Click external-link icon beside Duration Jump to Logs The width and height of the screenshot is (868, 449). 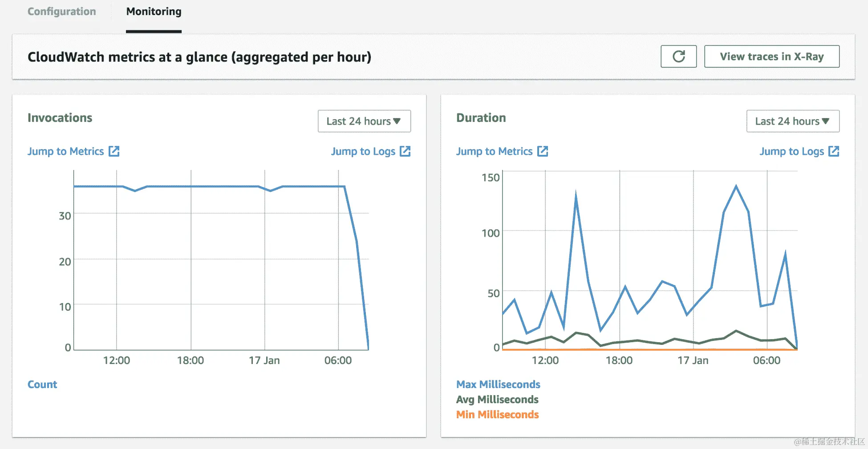click(834, 151)
